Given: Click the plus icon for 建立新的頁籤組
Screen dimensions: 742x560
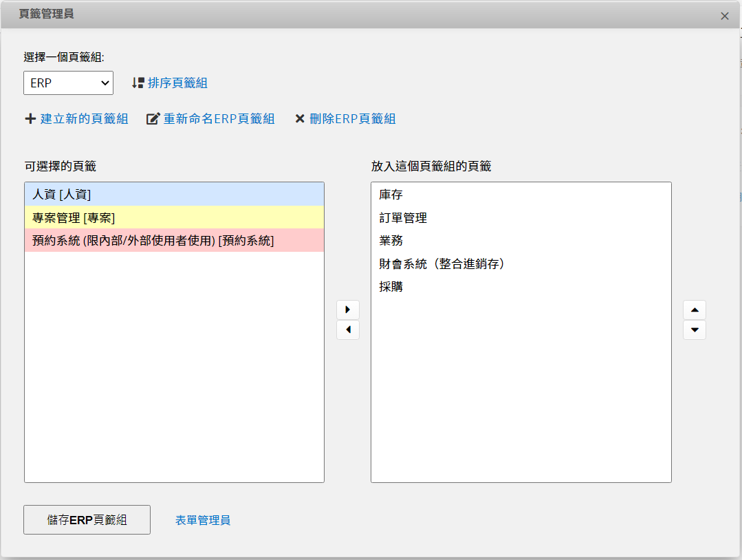Looking at the screenshot, I should pos(30,119).
